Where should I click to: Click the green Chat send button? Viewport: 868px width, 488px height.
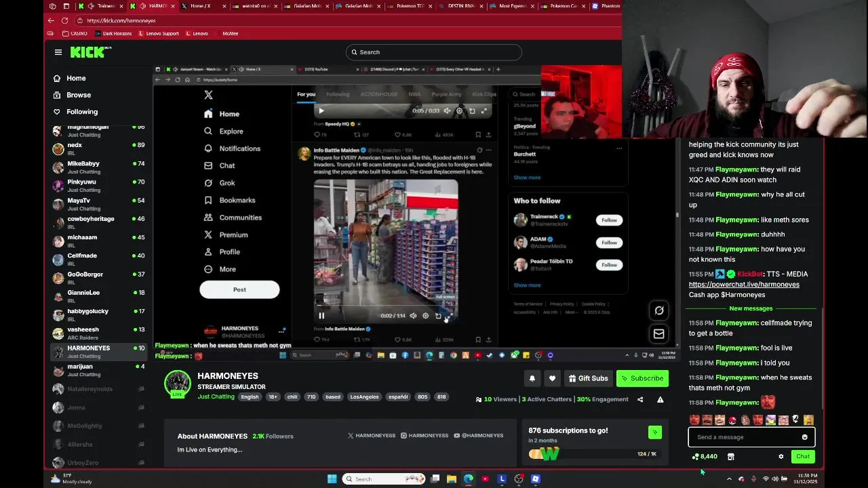pyautogui.click(x=803, y=457)
